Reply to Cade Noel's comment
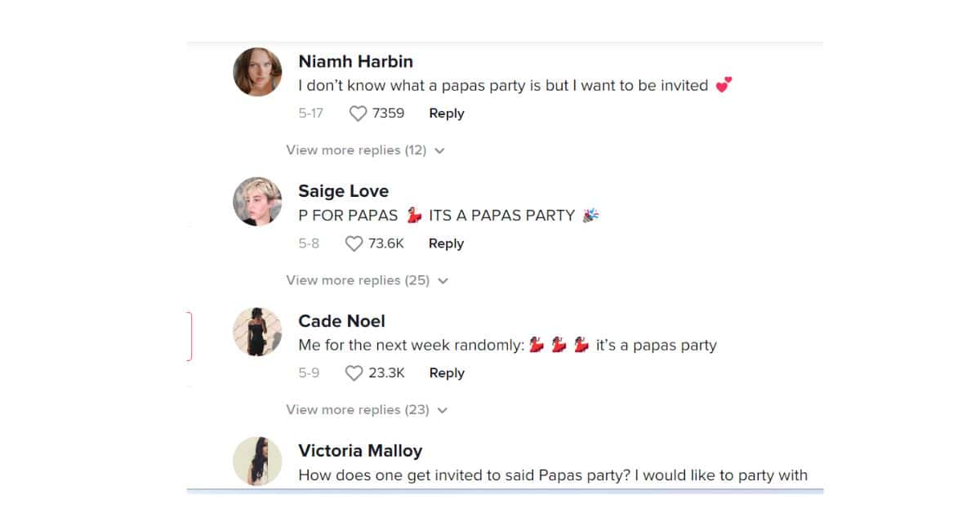The height and width of the screenshot is (513, 980). click(447, 373)
